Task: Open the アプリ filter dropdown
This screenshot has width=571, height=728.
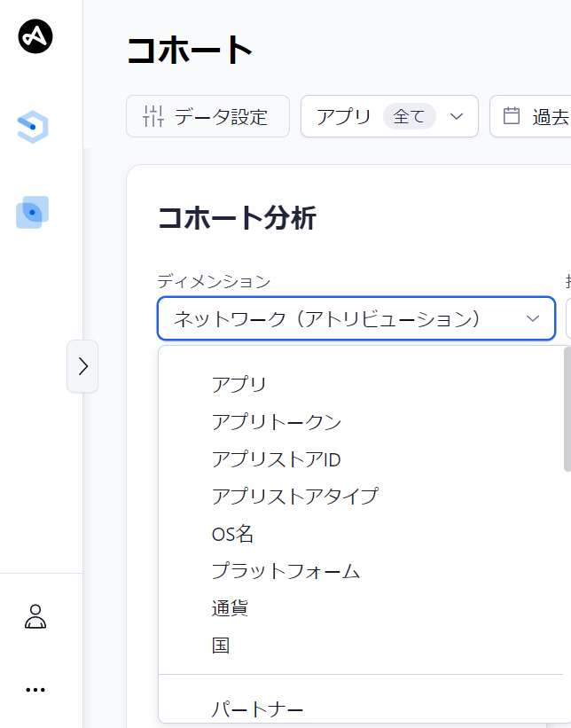Action: coord(389,116)
